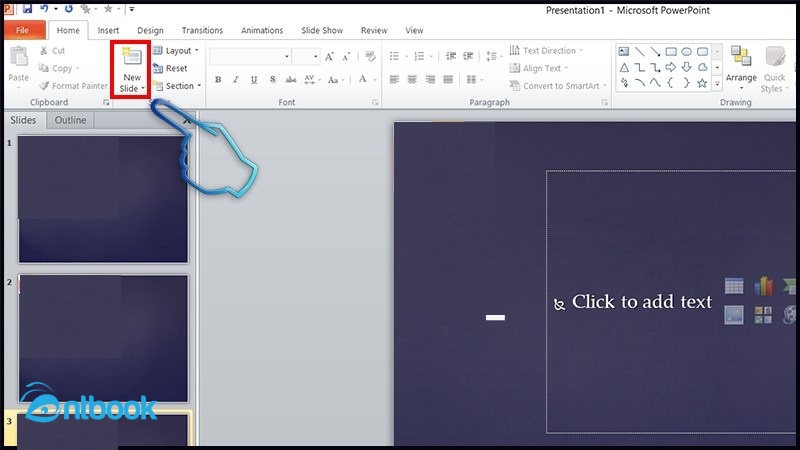Decrease the font size

pyautogui.click(x=346, y=56)
